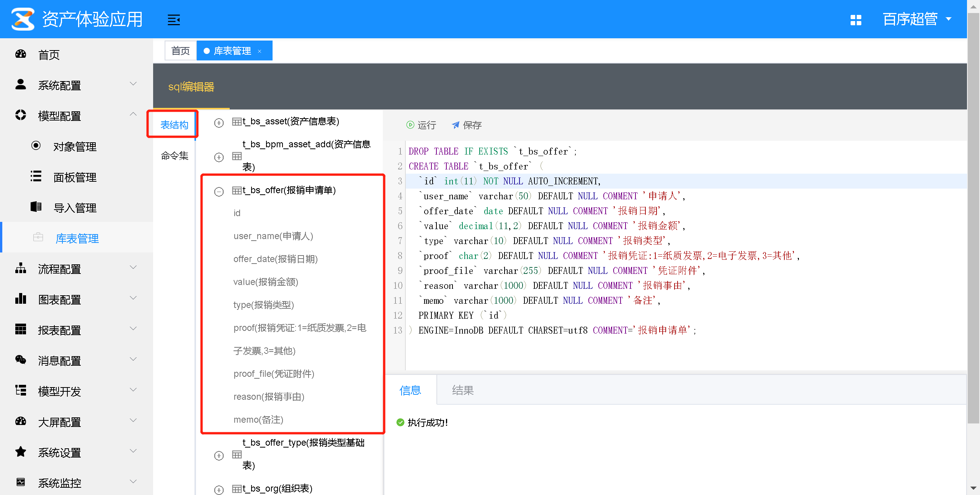Select the user_name(申请人) field

tap(273, 236)
